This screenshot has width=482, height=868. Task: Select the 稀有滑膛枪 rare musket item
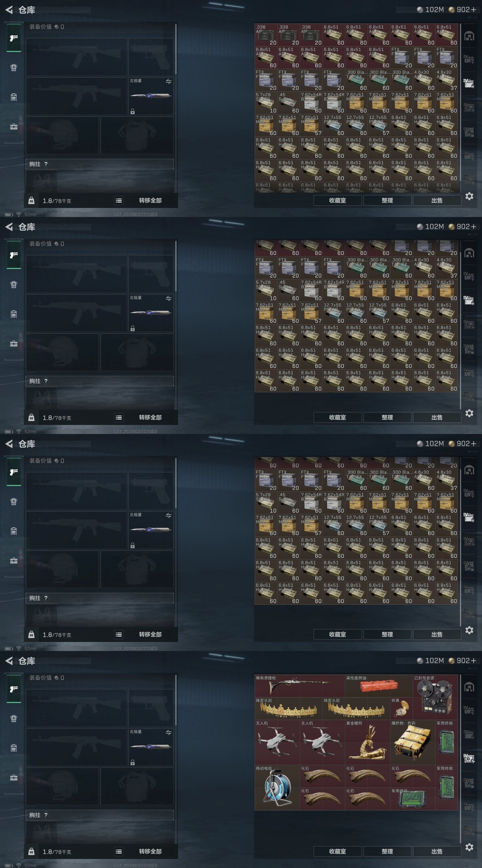(299, 686)
